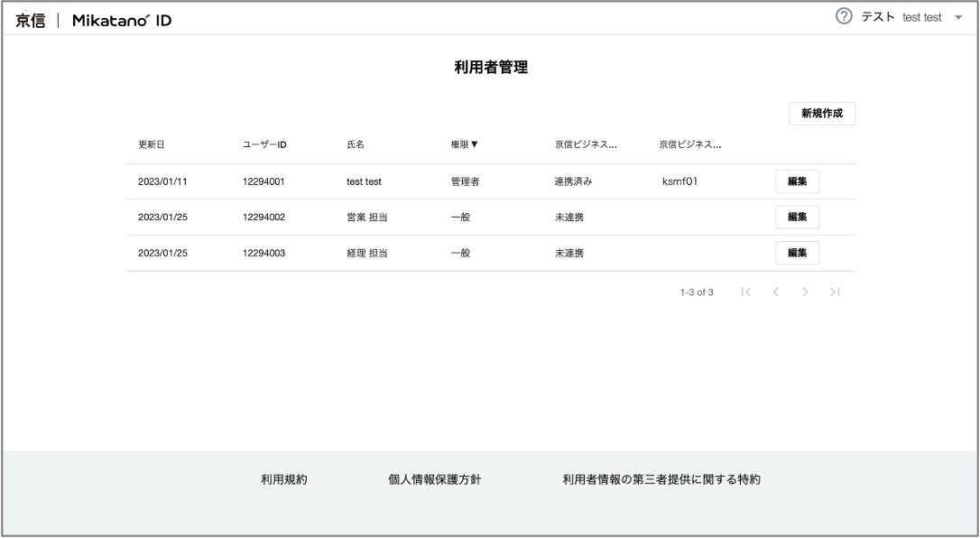Sort by the 権限 column header

465,144
